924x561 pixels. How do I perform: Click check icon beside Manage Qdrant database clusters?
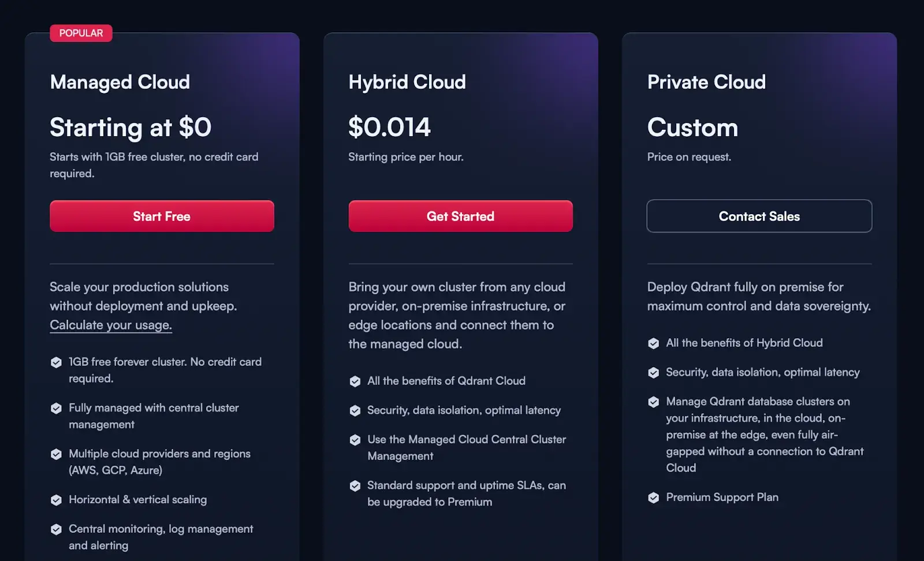click(654, 402)
